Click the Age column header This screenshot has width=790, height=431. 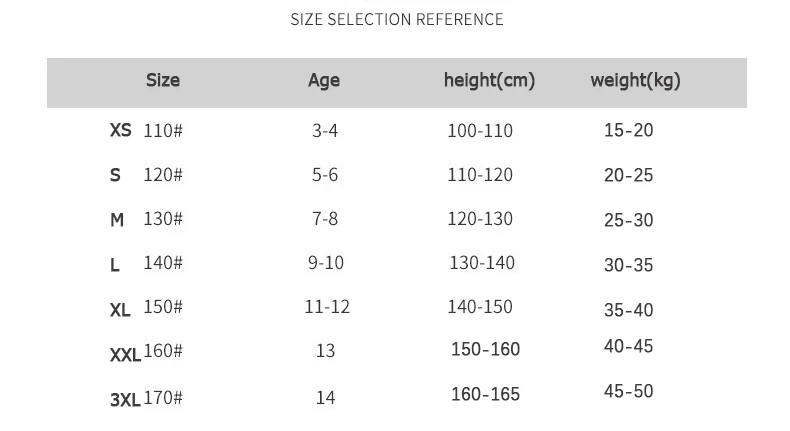pos(324,81)
